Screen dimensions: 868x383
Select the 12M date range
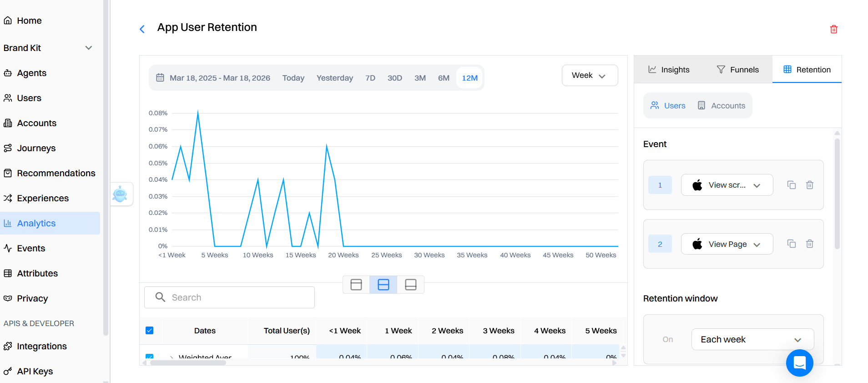[x=469, y=78]
